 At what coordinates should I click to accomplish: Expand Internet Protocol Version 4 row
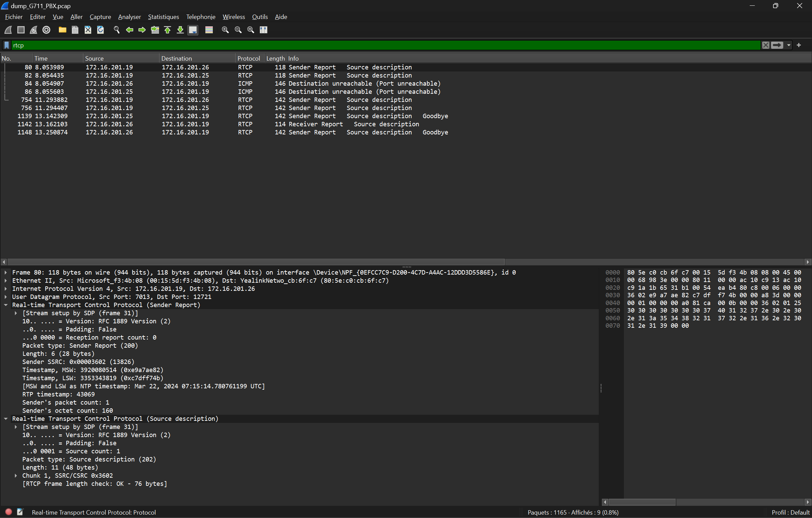[x=6, y=289]
